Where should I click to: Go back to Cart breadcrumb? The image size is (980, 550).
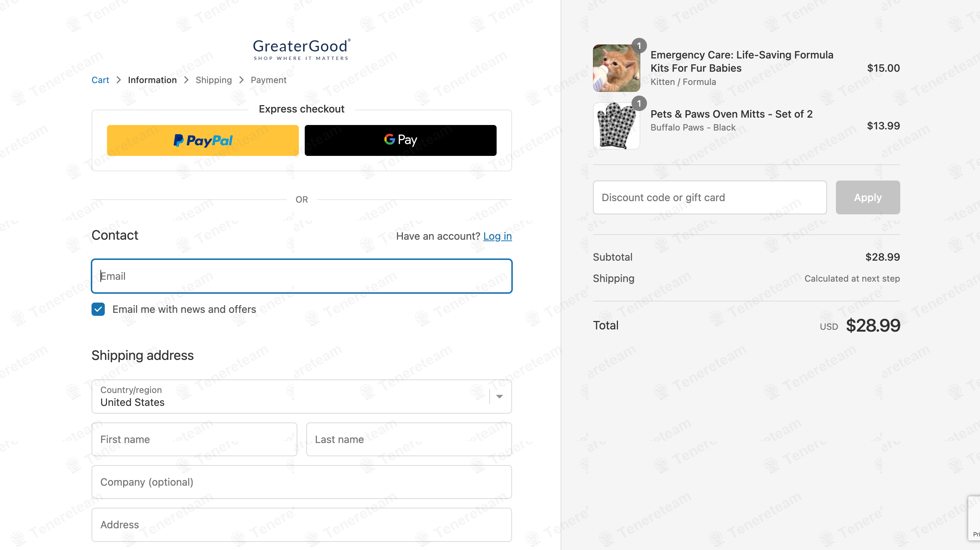100,80
